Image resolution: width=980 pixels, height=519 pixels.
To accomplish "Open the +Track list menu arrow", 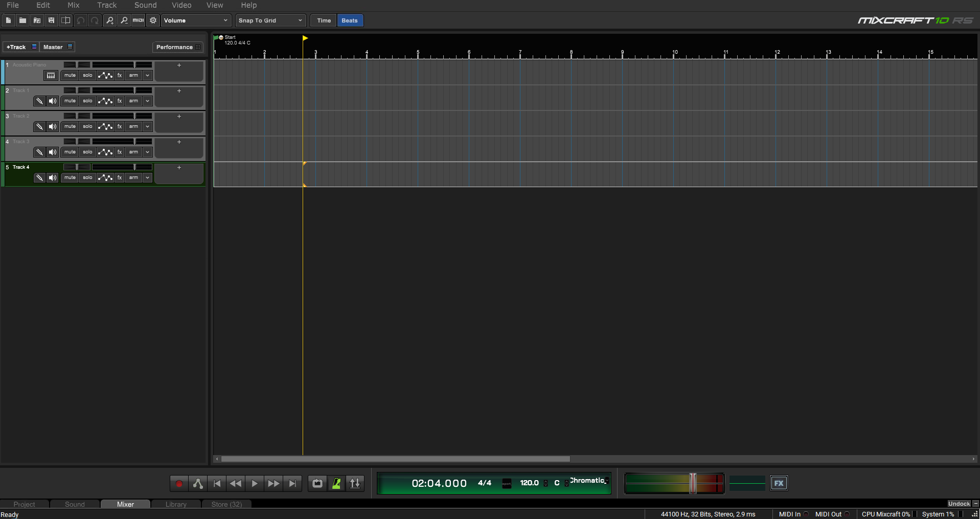I will click(34, 47).
